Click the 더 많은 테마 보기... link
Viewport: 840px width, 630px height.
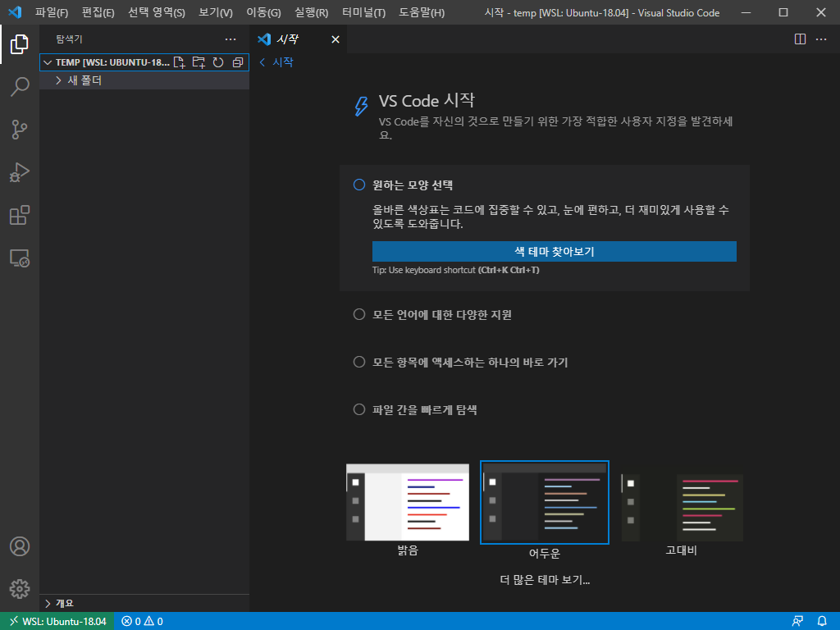click(x=545, y=580)
